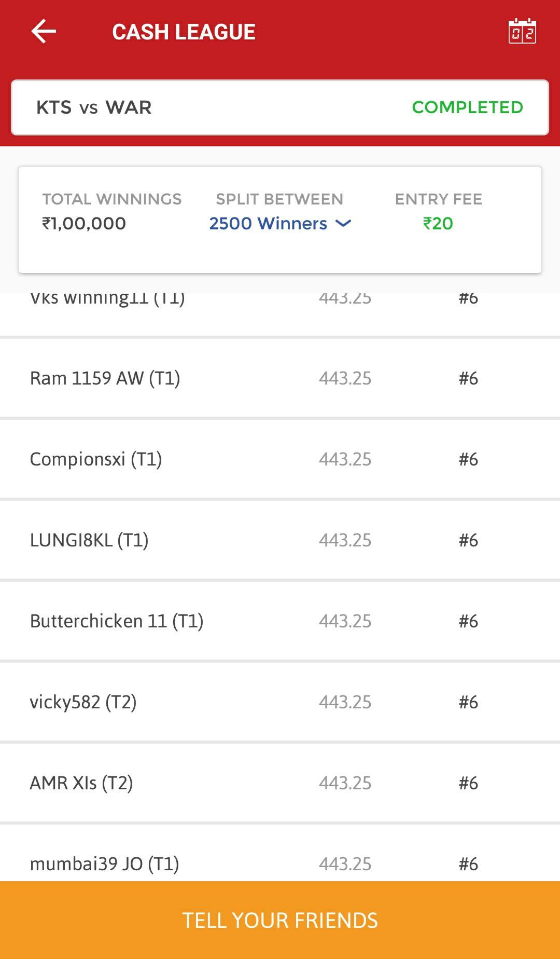Open AMR XIs (T2) team entry
Screen dimensions: 560x959
[x=280, y=783]
